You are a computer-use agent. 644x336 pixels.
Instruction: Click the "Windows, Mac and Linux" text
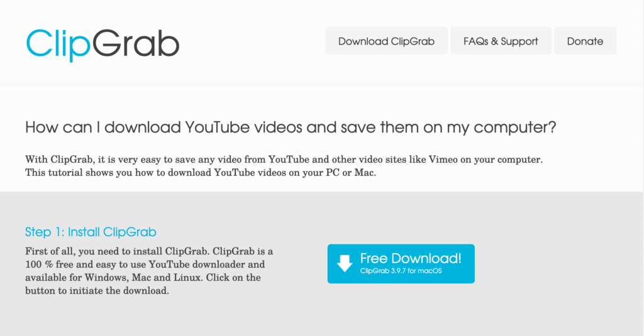tap(143, 278)
